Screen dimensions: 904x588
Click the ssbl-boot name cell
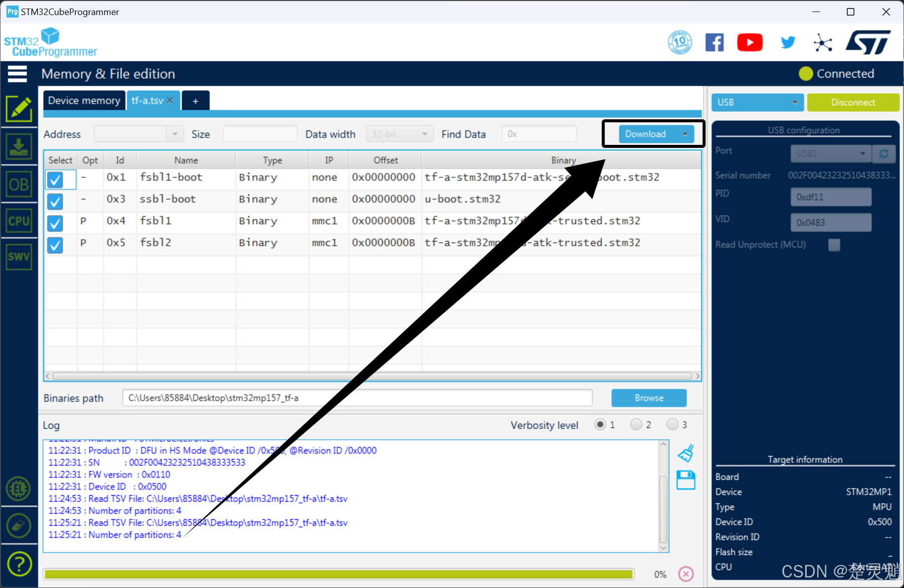click(x=186, y=199)
